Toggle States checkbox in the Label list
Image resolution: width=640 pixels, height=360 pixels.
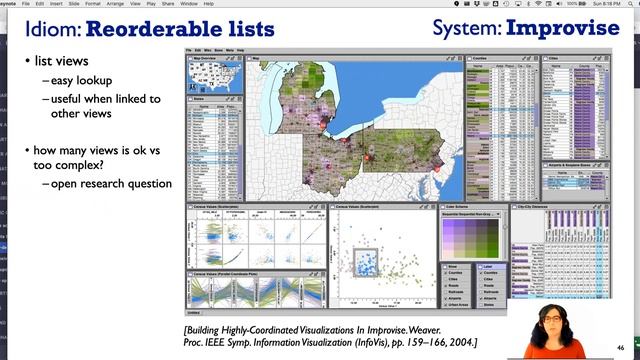pos(481,305)
